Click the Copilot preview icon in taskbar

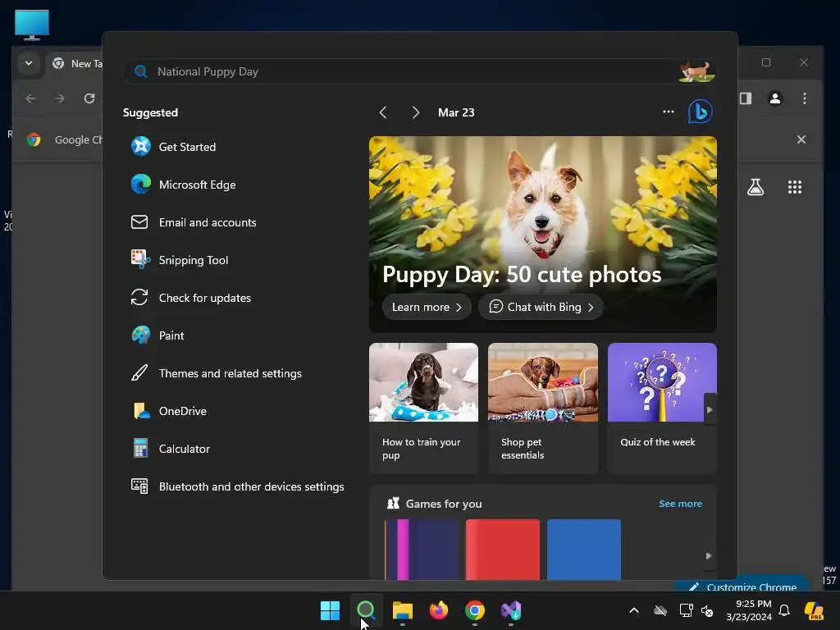[x=815, y=610]
